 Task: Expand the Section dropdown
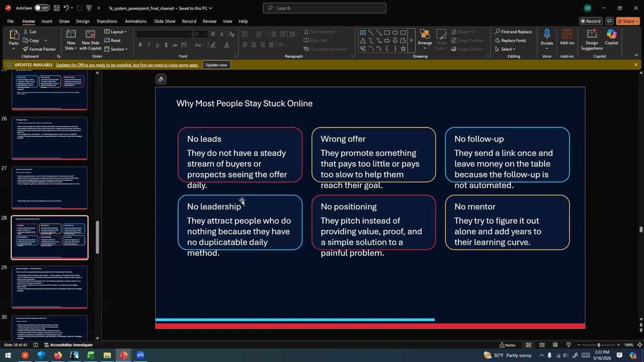116,49
